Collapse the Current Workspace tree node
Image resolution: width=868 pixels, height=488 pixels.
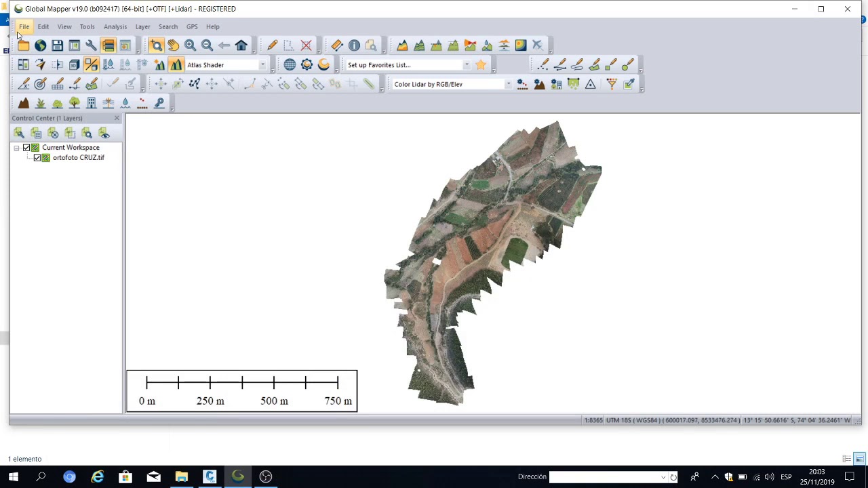tap(16, 148)
